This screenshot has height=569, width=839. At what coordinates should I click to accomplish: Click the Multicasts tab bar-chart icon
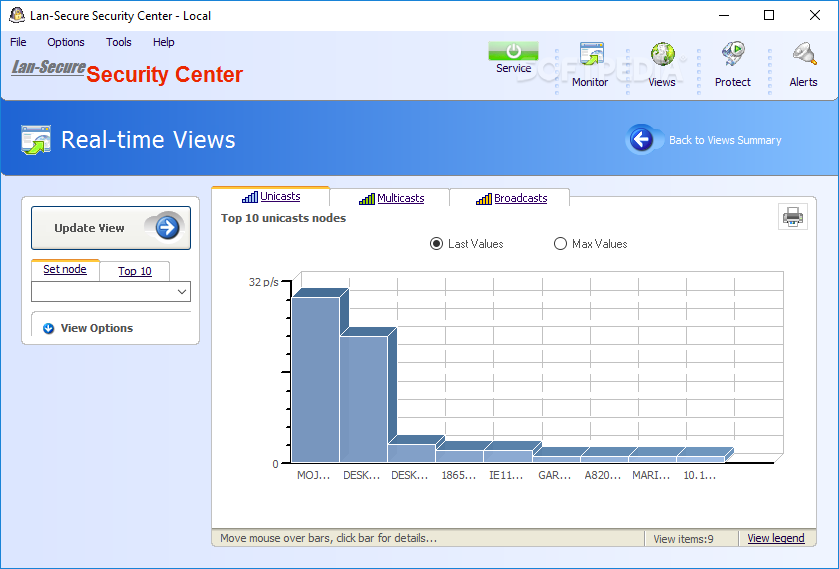point(367,199)
